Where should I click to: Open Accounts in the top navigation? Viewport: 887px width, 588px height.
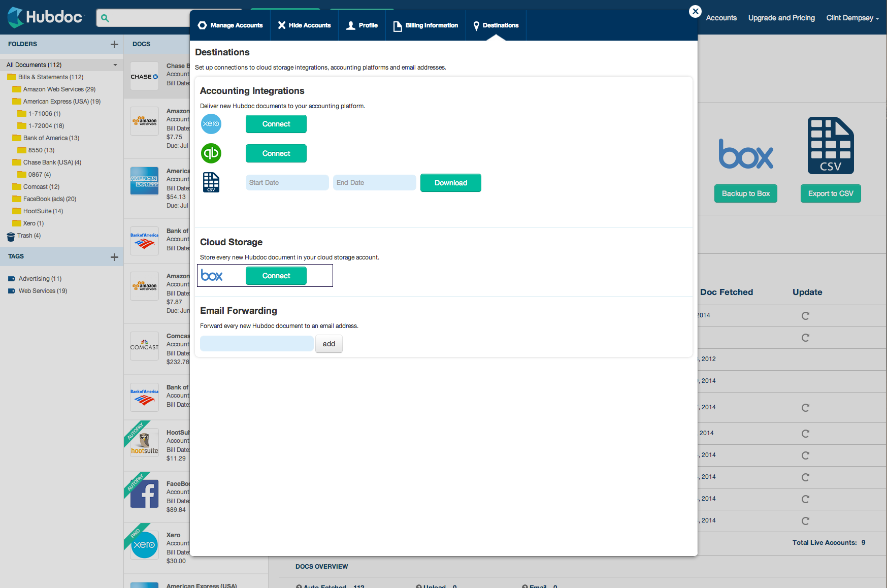(x=721, y=18)
